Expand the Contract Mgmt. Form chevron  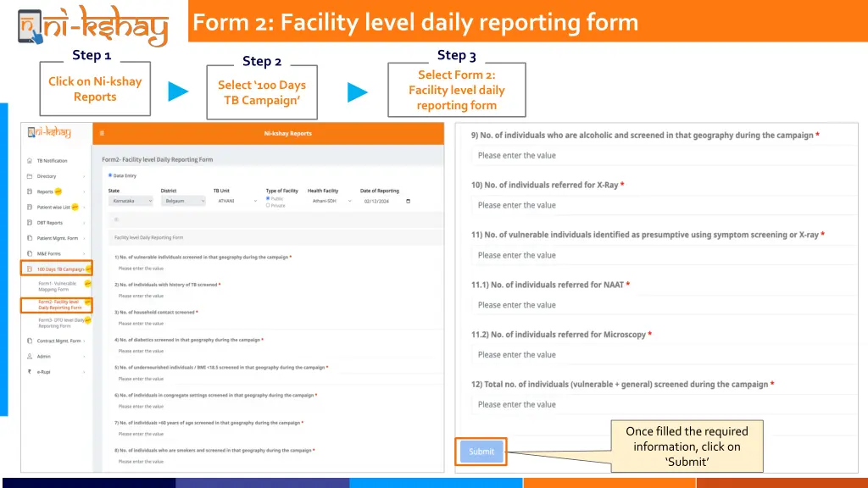[x=84, y=341]
